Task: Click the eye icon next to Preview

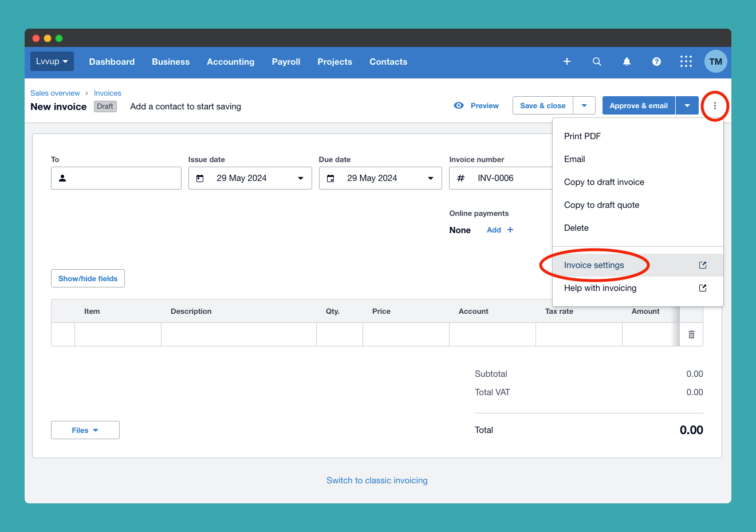Action: tap(459, 105)
